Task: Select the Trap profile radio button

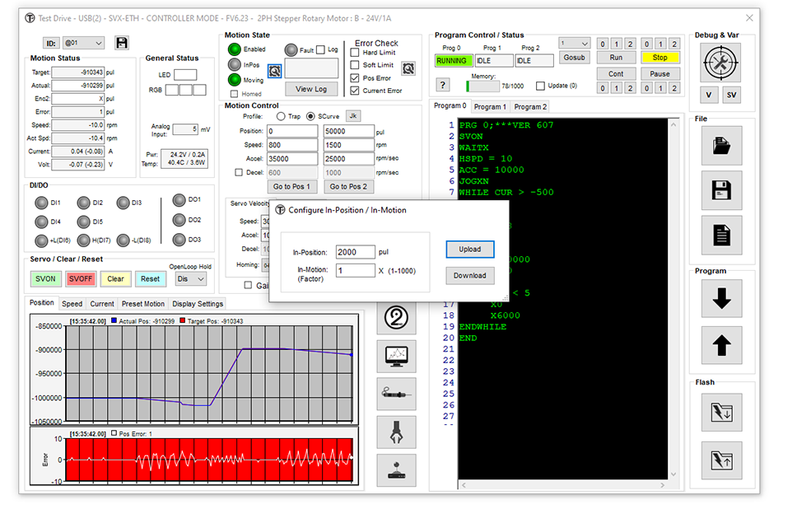Action: [x=281, y=116]
